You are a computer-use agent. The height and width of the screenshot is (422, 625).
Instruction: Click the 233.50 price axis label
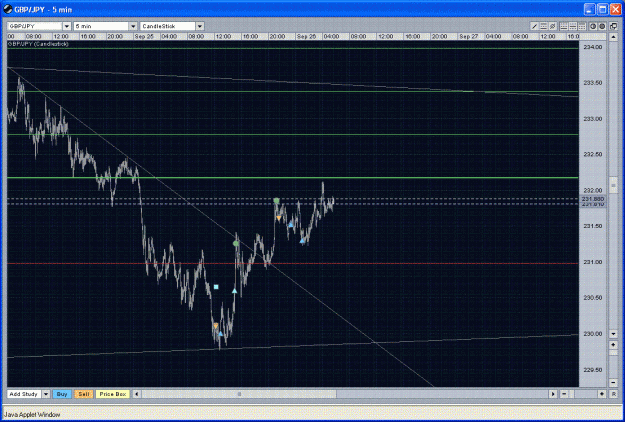coord(593,83)
